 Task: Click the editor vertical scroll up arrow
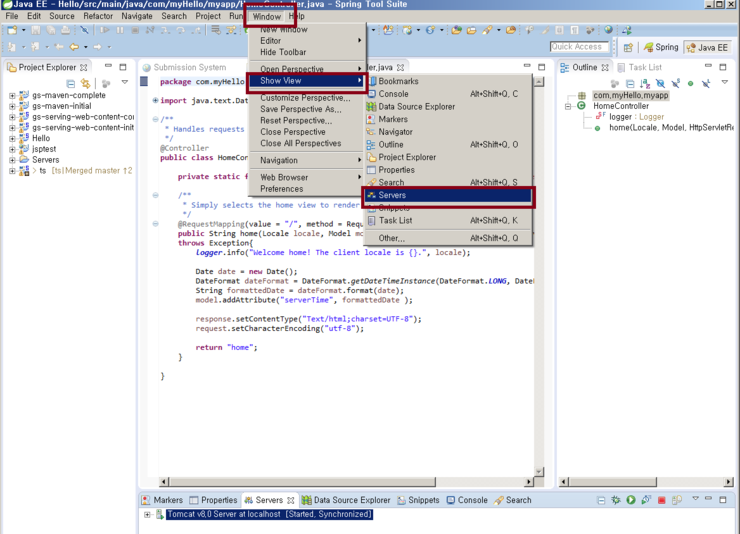click(x=538, y=82)
